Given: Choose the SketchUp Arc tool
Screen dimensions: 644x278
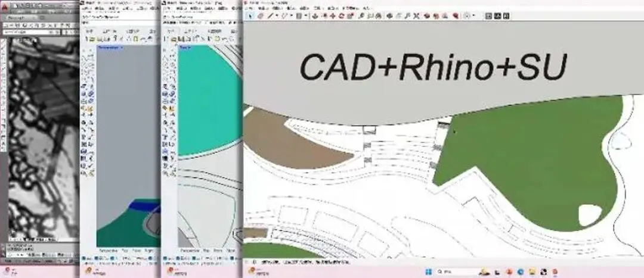Looking at the screenshot, I should [284, 16].
